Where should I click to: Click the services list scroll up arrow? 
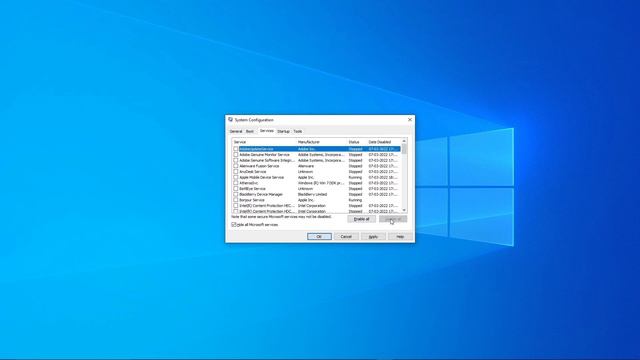coord(404,141)
